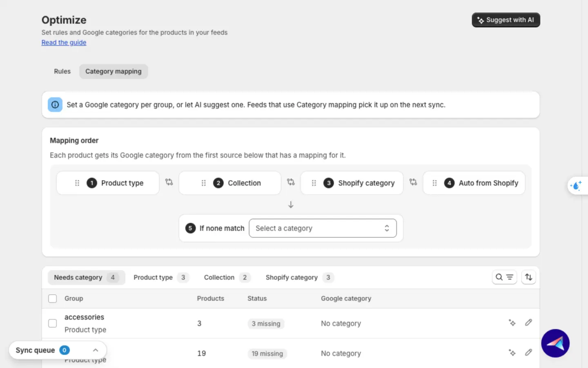Click the accessories group name
This screenshot has width=588, height=368.
84,317
